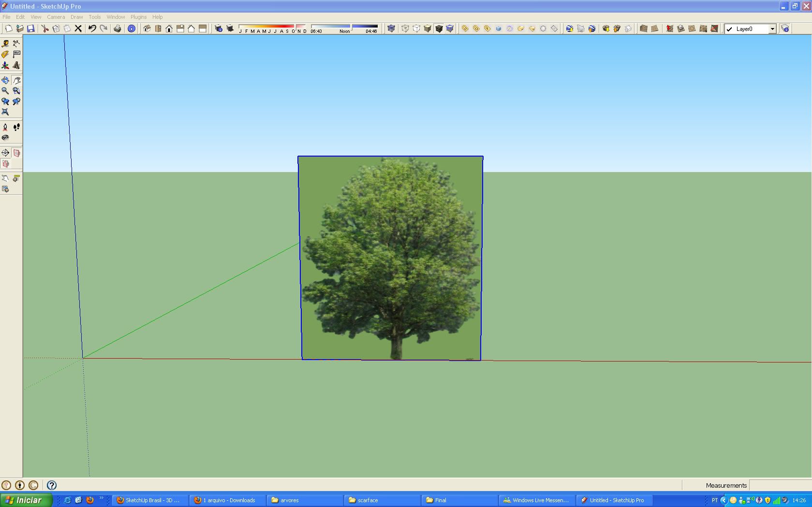Select the Pan hand tool
The height and width of the screenshot is (507, 812).
(x=16, y=80)
